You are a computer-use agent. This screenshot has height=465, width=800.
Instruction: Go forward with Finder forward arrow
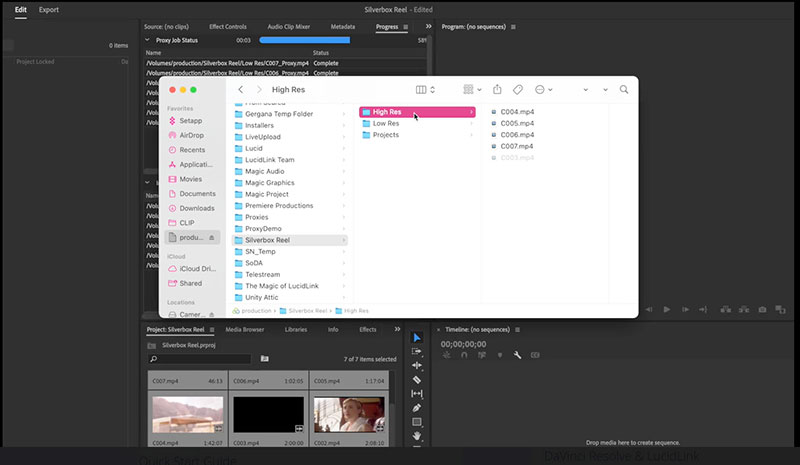tap(259, 89)
